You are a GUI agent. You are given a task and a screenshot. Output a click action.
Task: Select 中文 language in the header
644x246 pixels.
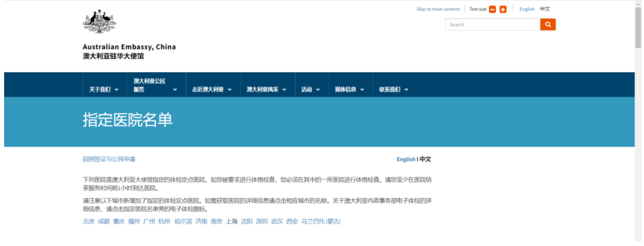point(545,9)
